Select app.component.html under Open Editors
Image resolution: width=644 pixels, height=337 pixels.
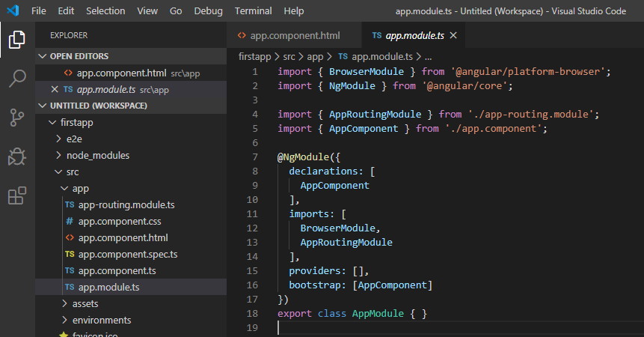pyautogui.click(x=131, y=73)
